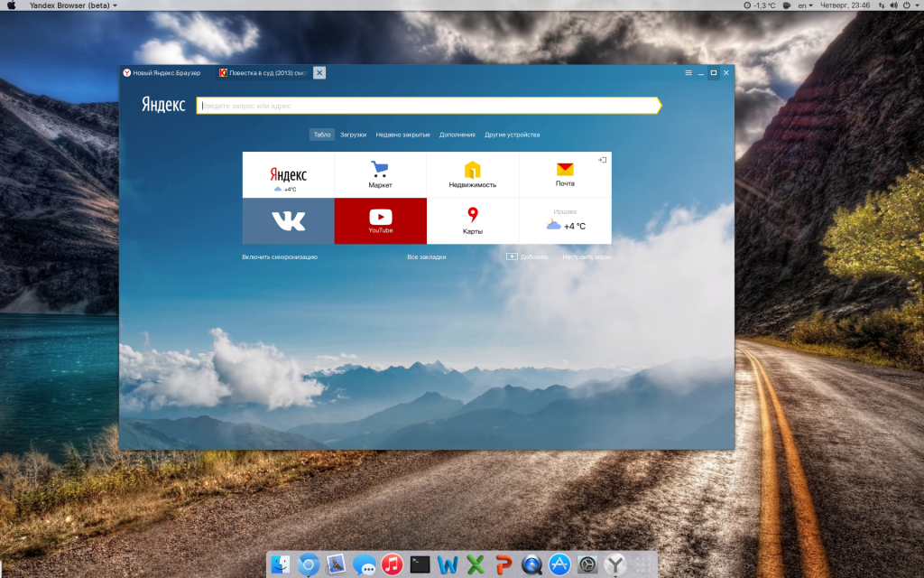Image resolution: width=924 pixels, height=578 pixels.
Task: Open the power menu icon
Action: click(x=910, y=5)
